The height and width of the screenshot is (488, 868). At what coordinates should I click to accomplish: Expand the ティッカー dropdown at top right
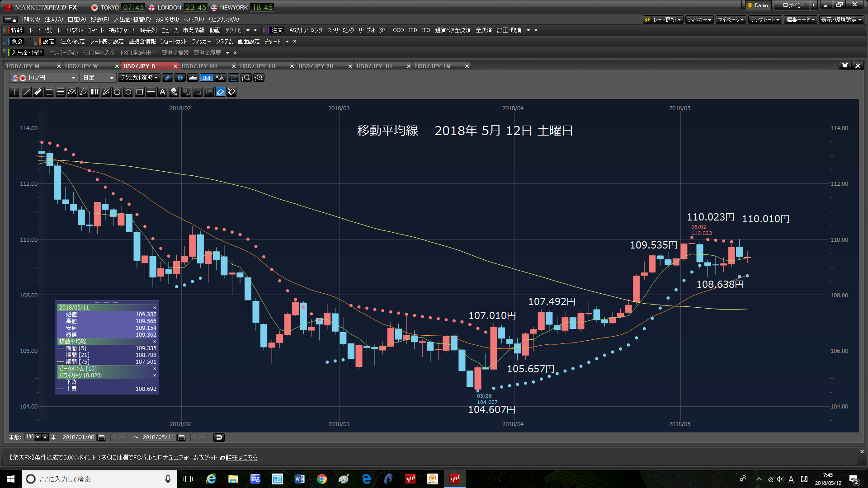[x=699, y=19]
